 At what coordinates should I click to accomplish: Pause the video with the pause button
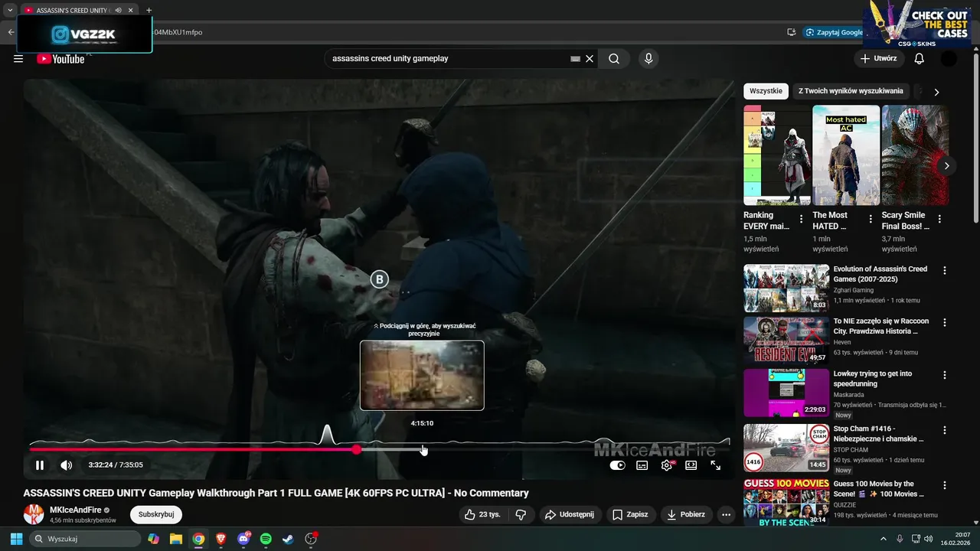[x=40, y=465]
